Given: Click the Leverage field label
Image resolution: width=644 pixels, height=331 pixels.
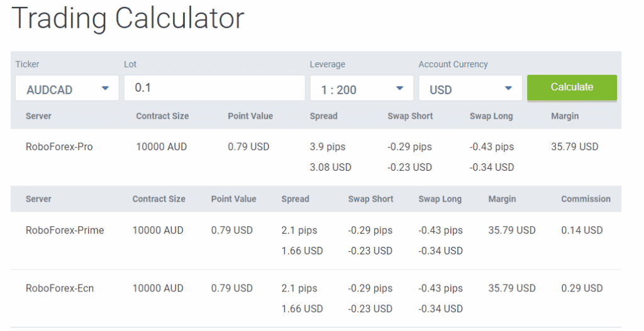Looking at the screenshot, I should [327, 65].
